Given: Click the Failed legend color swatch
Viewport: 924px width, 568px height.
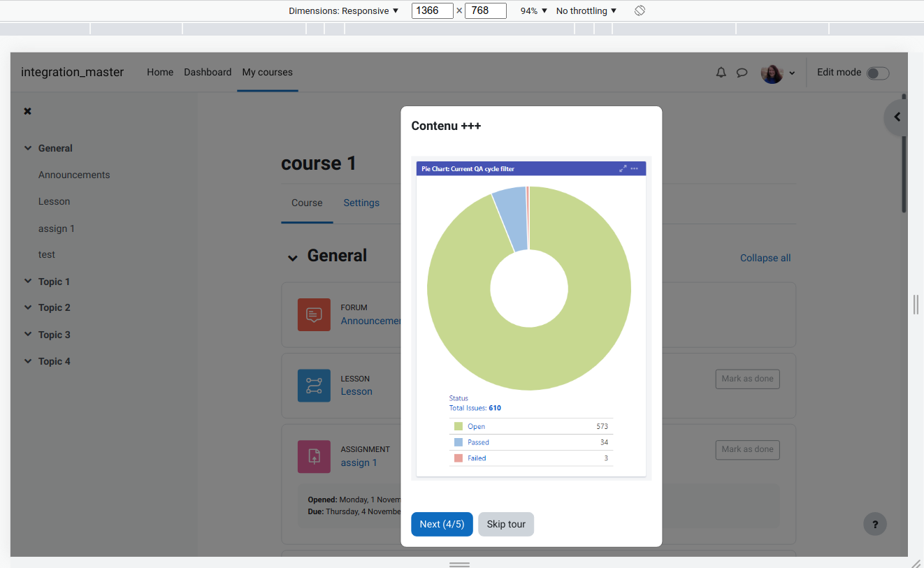Looking at the screenshot, I should pos(459,458).
